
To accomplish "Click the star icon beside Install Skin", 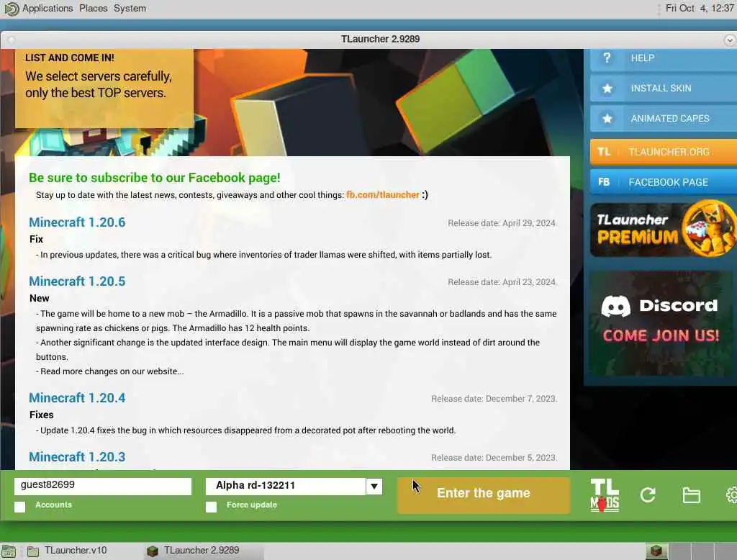I will coord(607,89).
